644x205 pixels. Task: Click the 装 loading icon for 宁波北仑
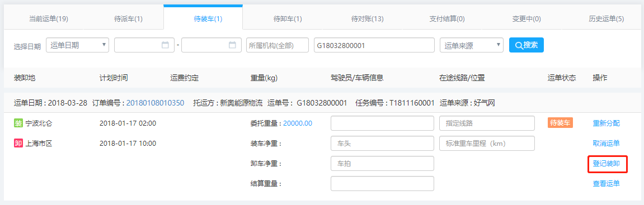pyautogui.click(x=18, y=123)
